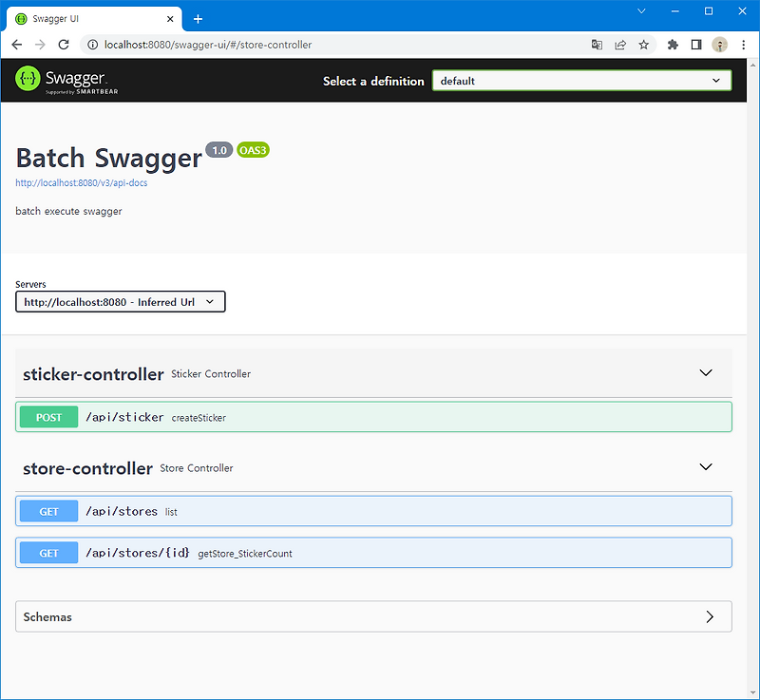The image size is (760, 700).
Task: Open the Servers dropdown
Action: click(x=120, y=301)
